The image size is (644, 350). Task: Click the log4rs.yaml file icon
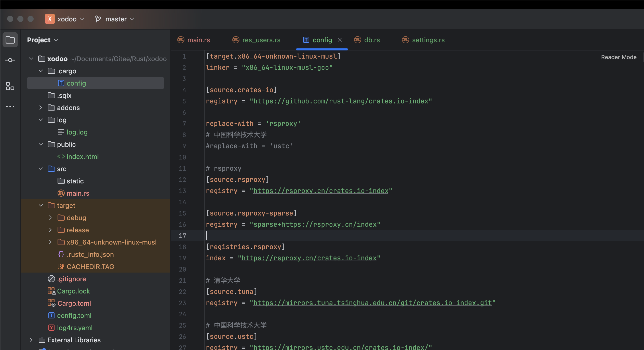(x=51, y=328)
